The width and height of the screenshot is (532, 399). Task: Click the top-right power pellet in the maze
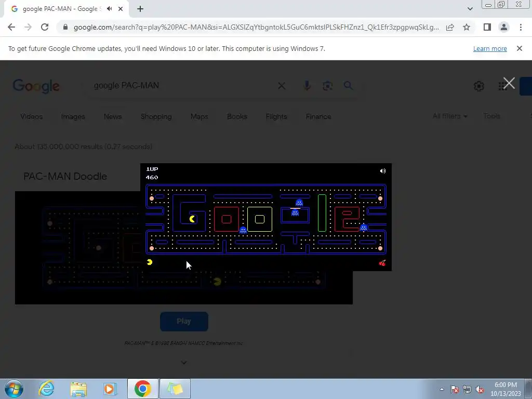(x=380, y=198)
